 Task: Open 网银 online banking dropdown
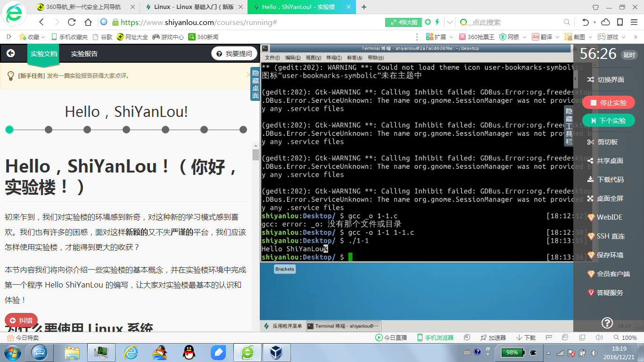click(x=513, y=37)
